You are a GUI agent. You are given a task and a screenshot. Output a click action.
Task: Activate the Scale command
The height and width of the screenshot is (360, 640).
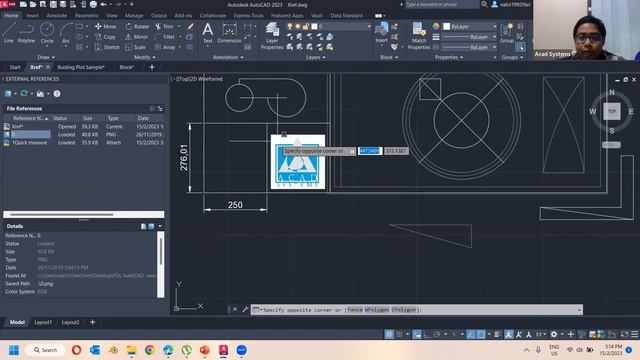136,47
